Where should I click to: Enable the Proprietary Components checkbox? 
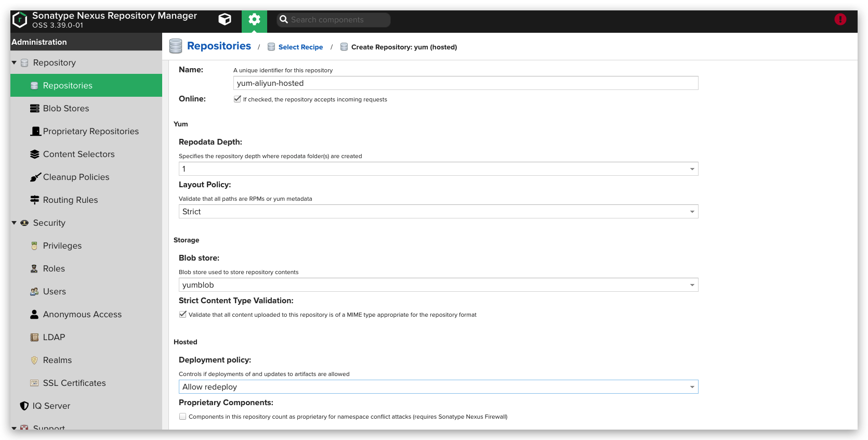coord(183,417)
